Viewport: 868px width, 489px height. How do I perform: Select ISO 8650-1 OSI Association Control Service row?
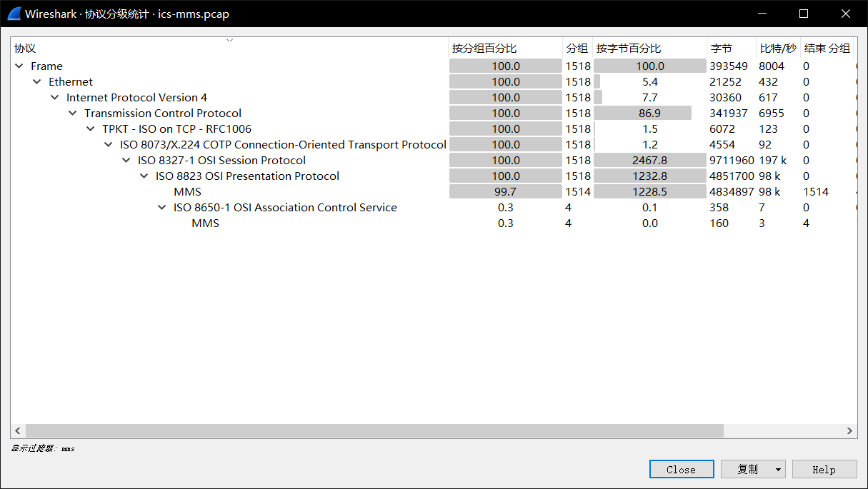pos(285,208)
